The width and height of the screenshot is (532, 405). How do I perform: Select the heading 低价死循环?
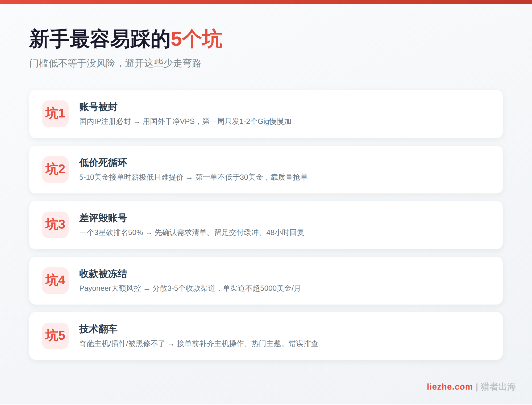[x=103, y=163]
